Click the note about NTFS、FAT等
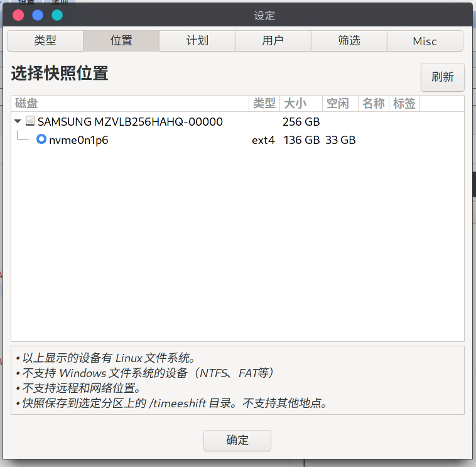The width and height of the screenshot is (476, 467). (x=145, y=373)
